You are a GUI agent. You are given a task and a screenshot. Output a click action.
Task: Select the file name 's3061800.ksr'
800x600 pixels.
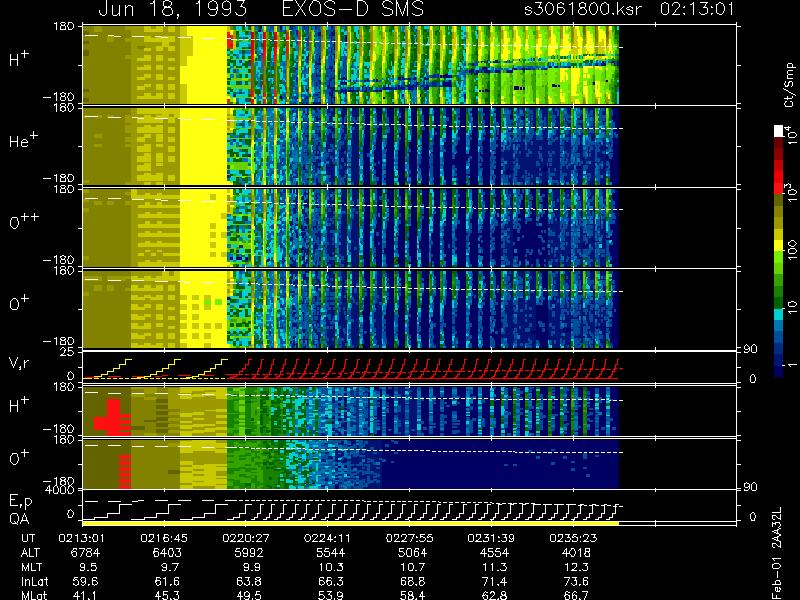[583, 9]
